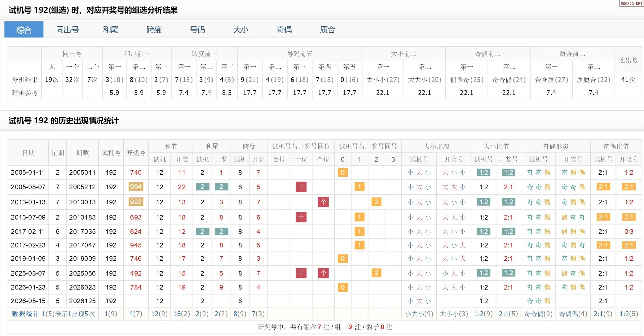Switch to the 大小 tab

(241, 30)
